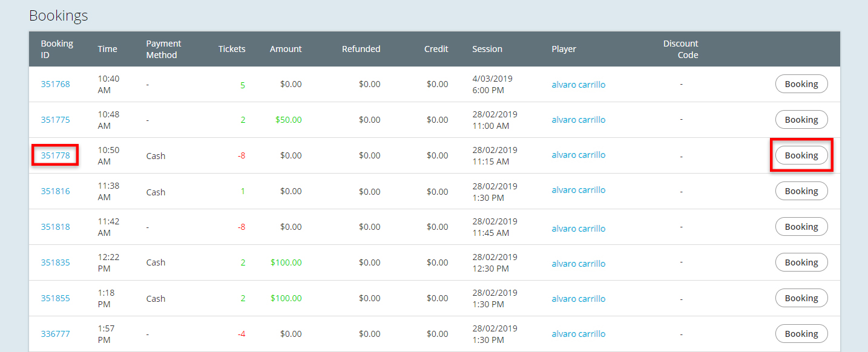
Task: Open booking ID 336777 link
Action: pyautogui.click(x=55, y=334)
